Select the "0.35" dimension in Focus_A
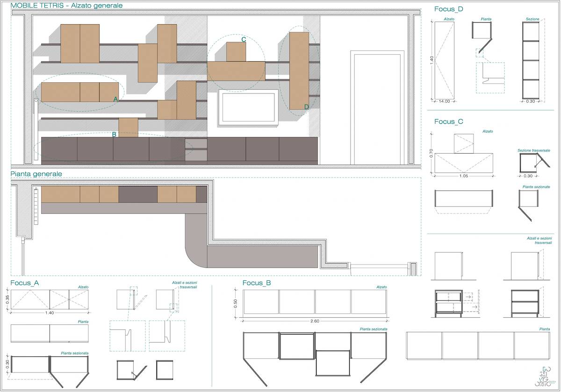This screenshot has height=392, width=561. 7,299
